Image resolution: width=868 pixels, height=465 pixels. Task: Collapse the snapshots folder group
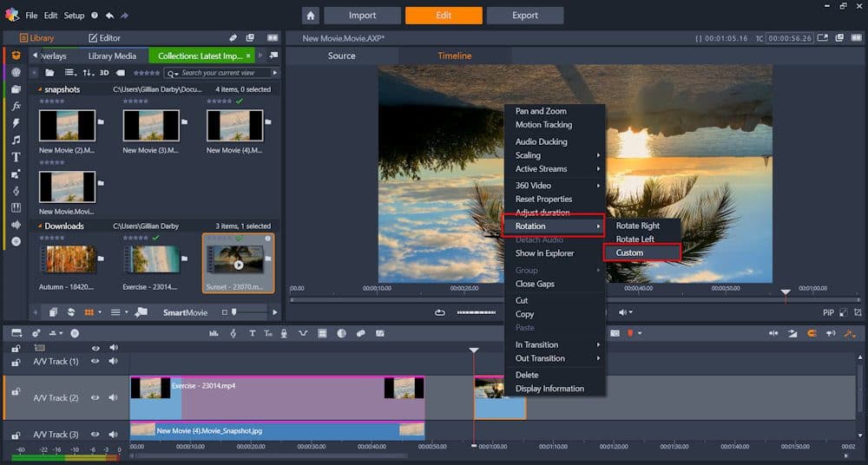click(x=39, y=89)
